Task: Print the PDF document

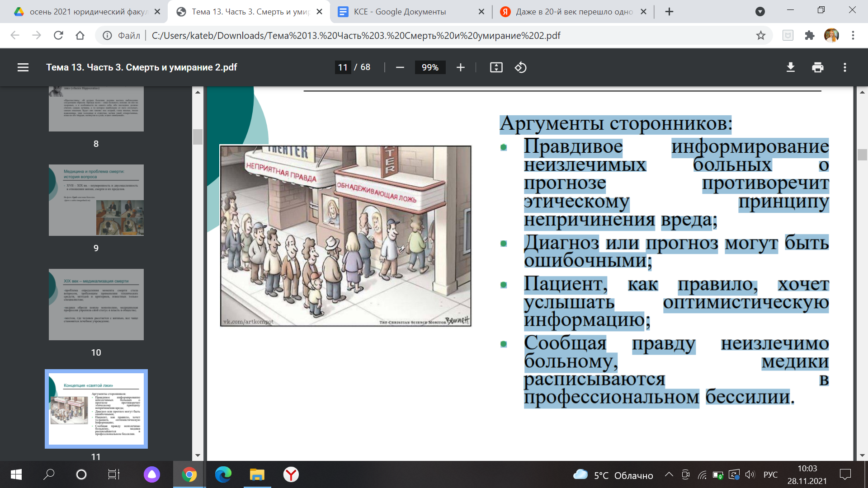Action: coord(817,67)
